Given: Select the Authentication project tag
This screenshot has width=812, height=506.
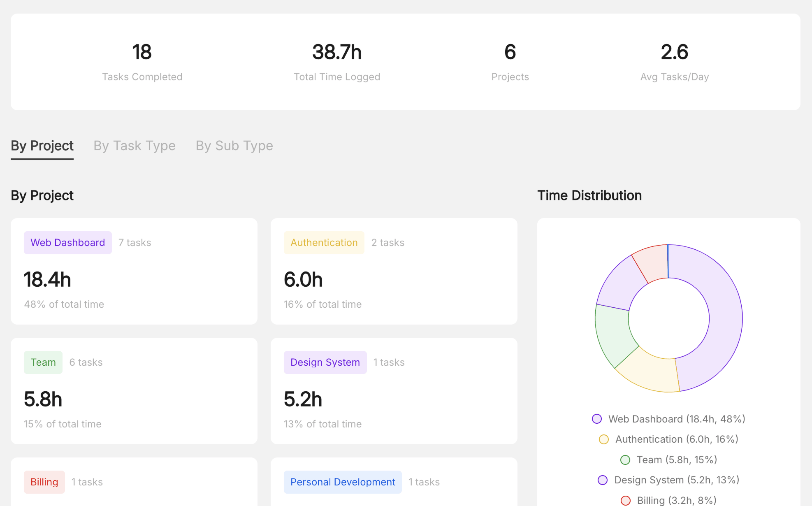Looking at the screenshot, I should 324,242.
